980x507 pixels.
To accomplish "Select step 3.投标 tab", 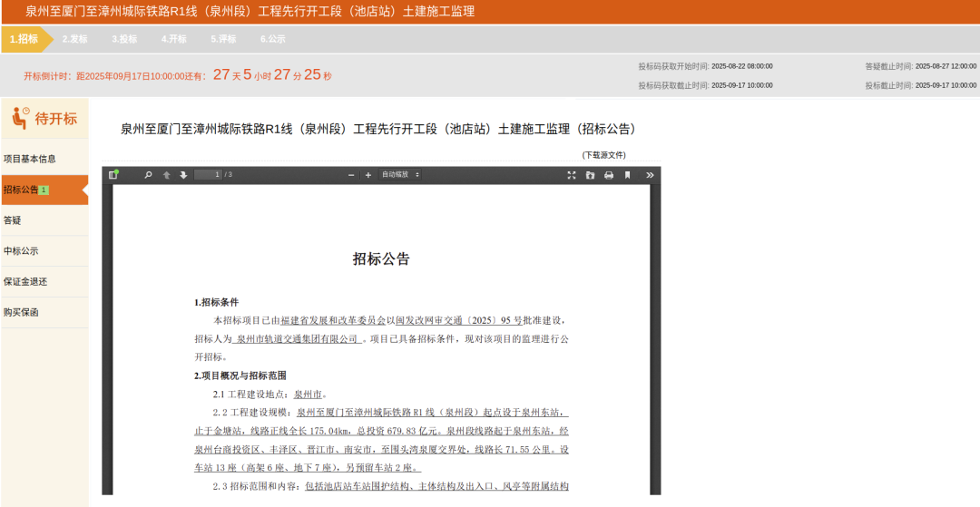I will point(124,39).
